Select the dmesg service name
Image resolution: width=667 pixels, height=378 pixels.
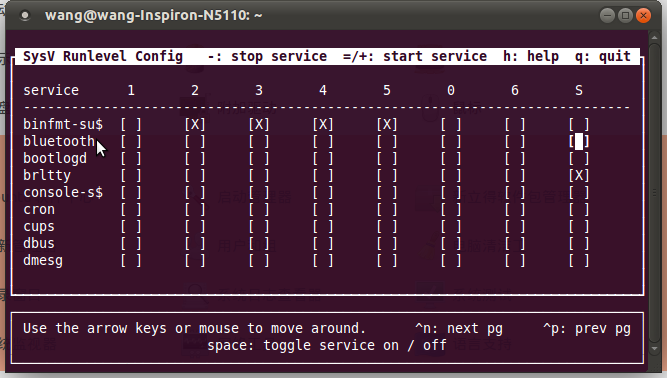pos(43,260)
